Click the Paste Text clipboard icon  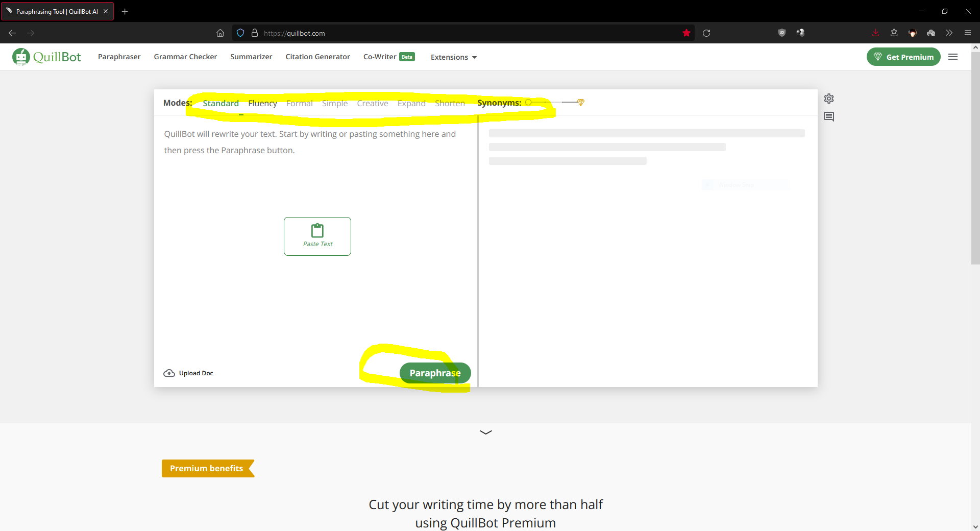[x=317, y=230]
